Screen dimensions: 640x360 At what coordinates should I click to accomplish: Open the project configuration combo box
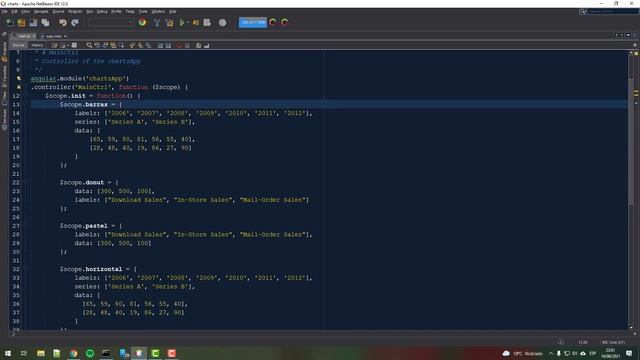click(x=111, y=22)
